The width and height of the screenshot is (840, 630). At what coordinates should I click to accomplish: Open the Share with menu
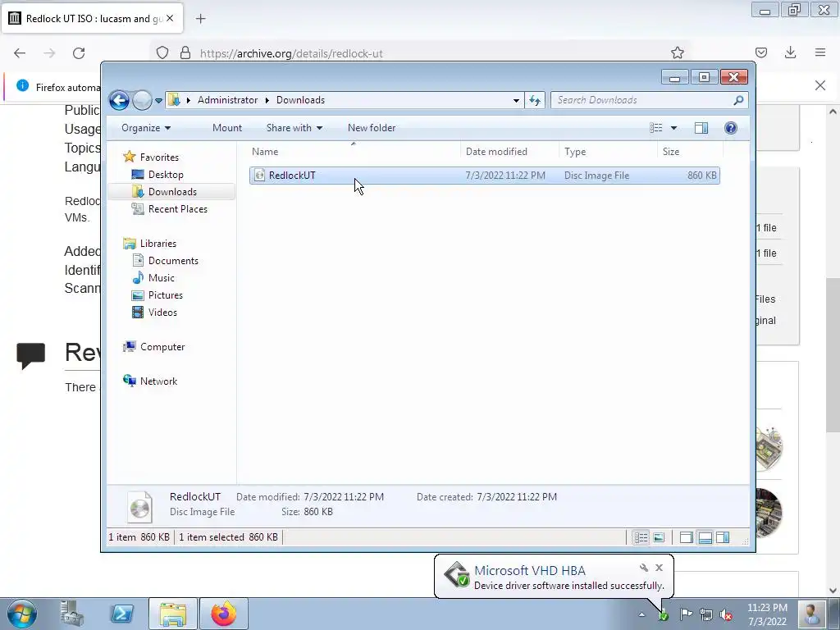point(294,128)
